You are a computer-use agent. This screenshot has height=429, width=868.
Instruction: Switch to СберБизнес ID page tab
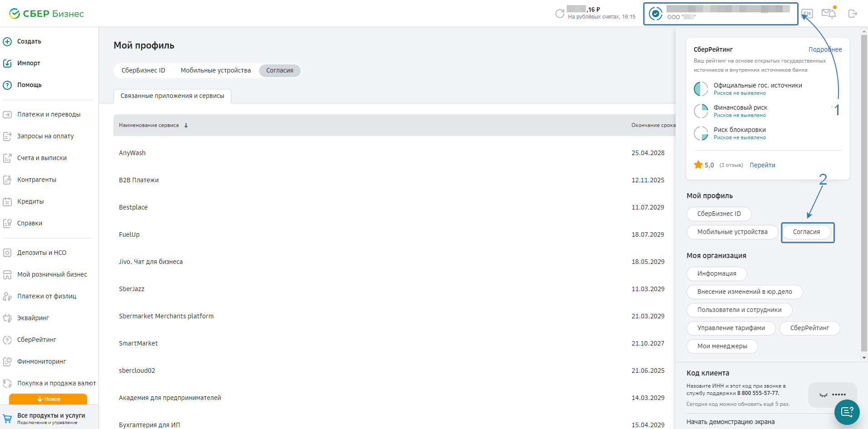click(x=143, y=71)
